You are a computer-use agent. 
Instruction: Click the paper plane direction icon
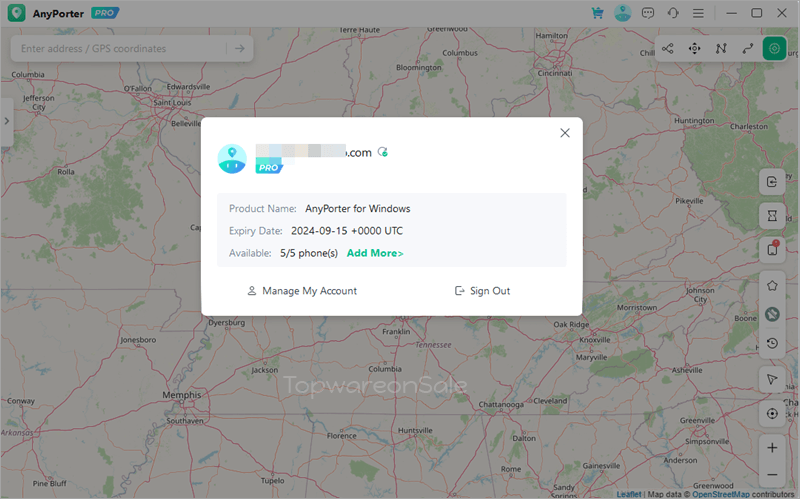[772, 379]
